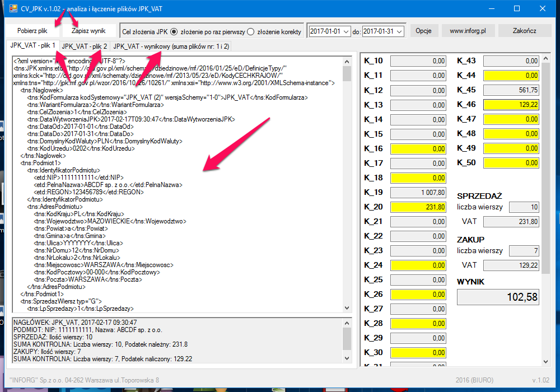Click the CV_JPK application icon in title bar
Screen dimensions: 560x392
pos(13,8)
